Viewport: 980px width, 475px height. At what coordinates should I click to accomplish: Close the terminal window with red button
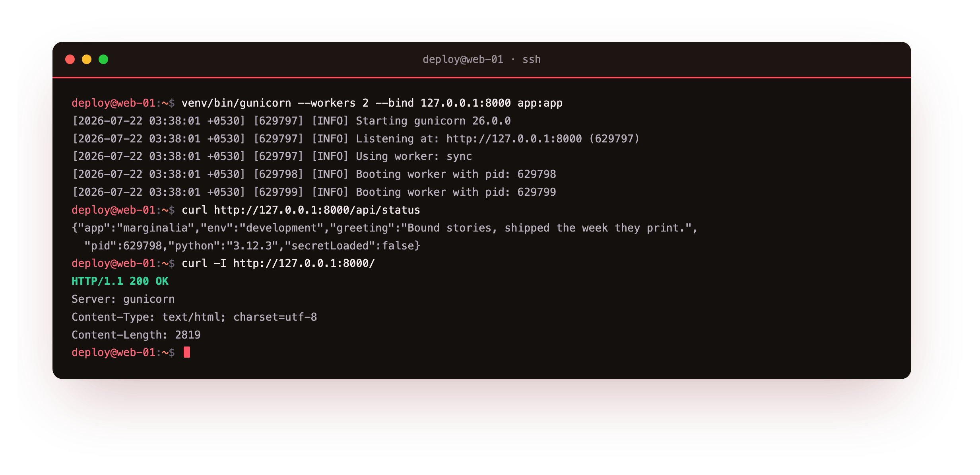click(x=70, y=59)
